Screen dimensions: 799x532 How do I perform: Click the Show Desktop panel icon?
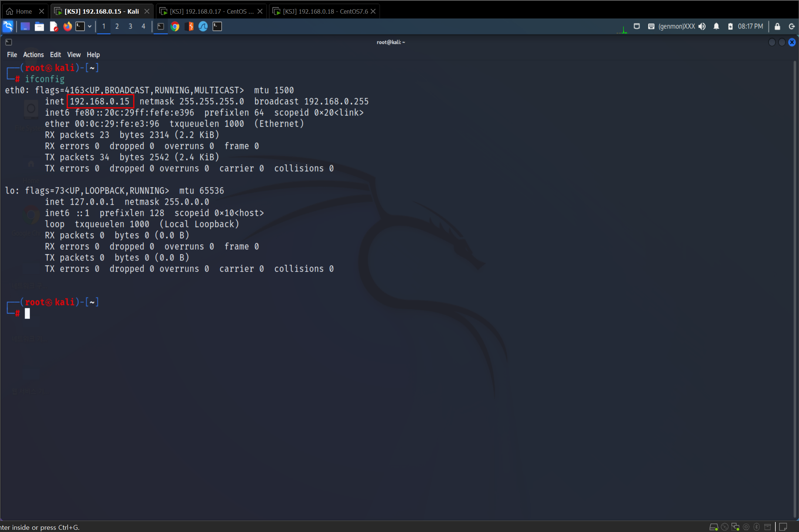25,26
